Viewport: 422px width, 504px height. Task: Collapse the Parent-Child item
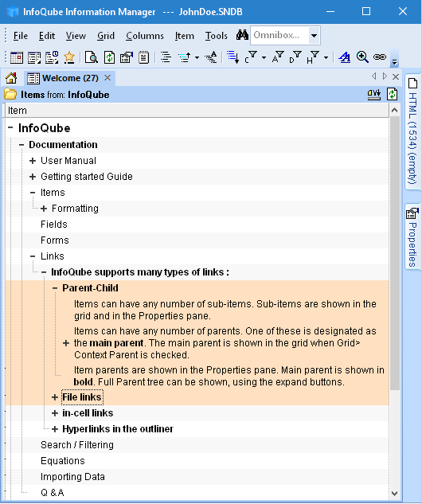[x=55, y=288]
